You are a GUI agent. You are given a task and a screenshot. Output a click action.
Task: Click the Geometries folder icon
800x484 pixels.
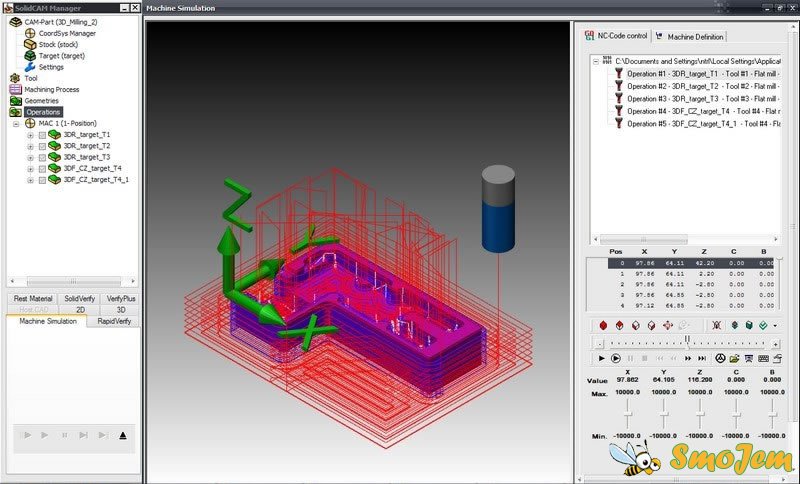15,101
